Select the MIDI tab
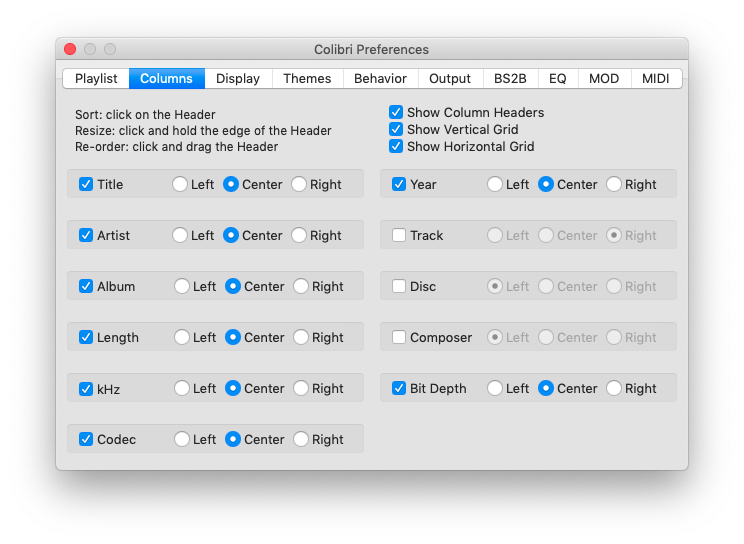744x544 pixels. pos(656,78)
